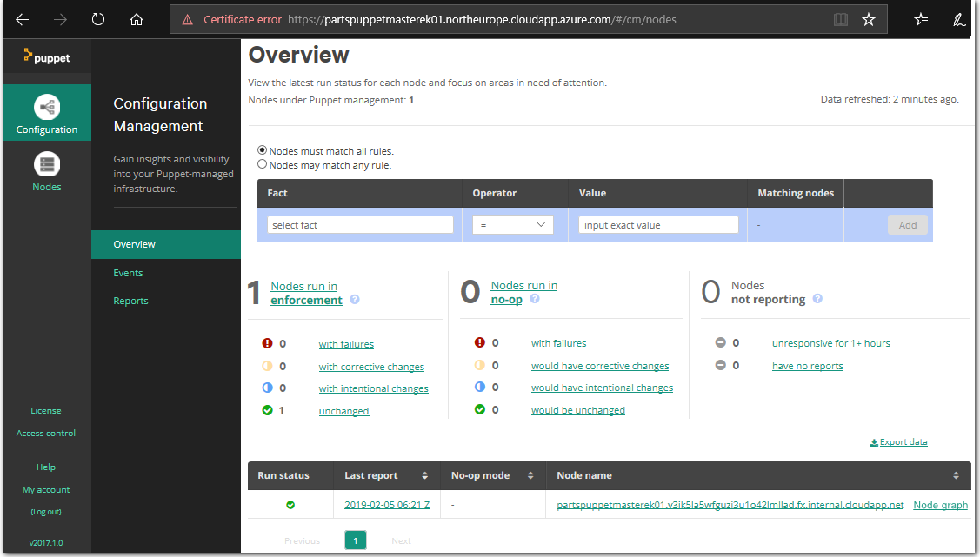Screen dimensions: 980x557
Task: Open My account
Action: tap(46, 489)
